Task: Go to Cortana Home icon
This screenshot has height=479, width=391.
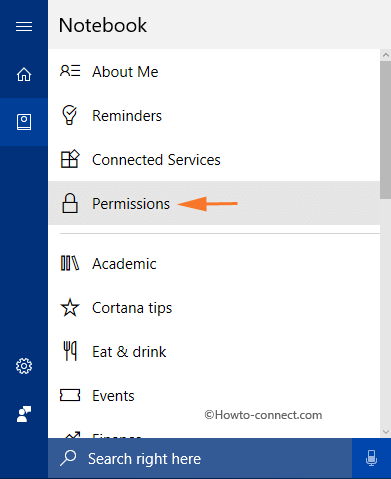Action: [x=24, y=74]
